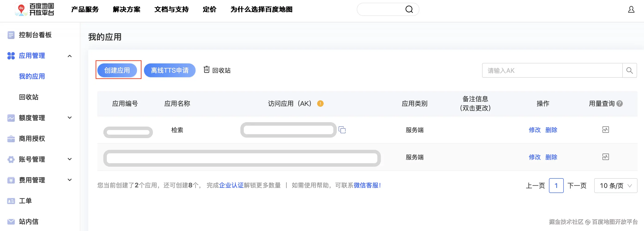Click the magnifier icon in top search bar
Image resolution: width=644 pixels, height=231 pixels.
(409, 9)
